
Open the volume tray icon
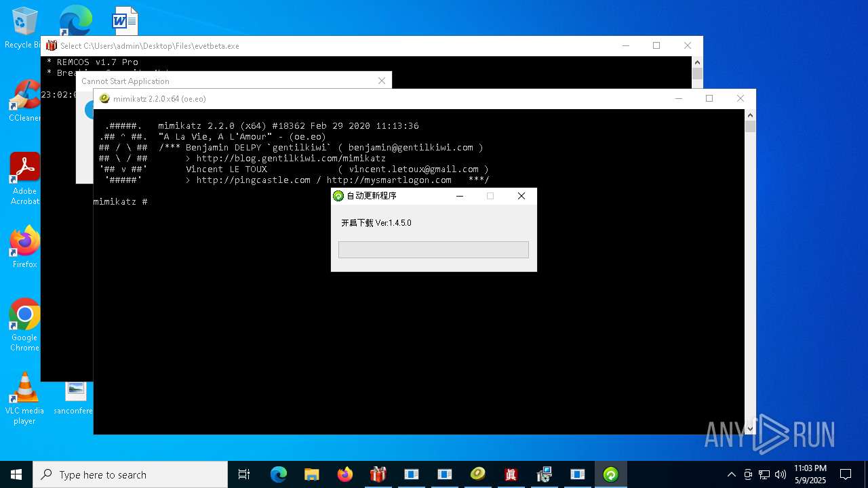(x=781, y=474)
